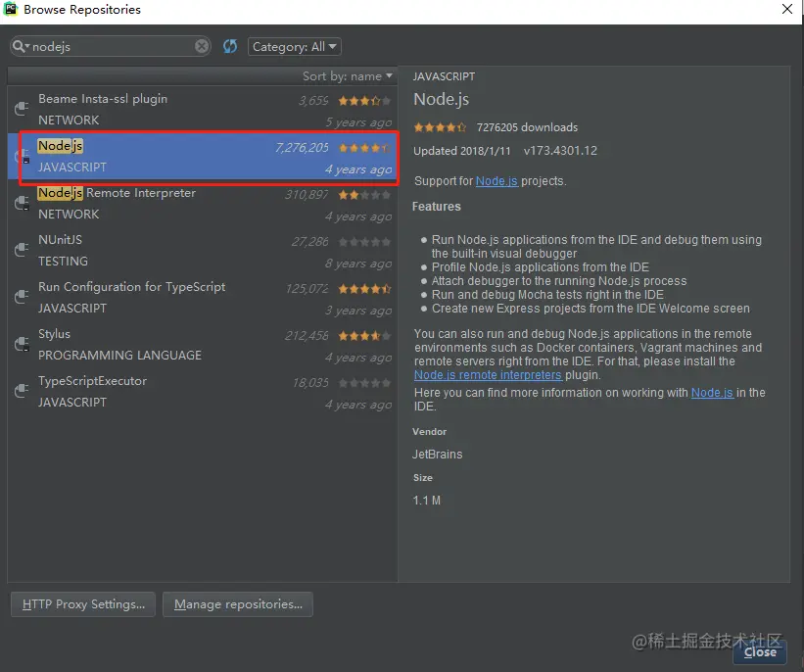Close the Browse Repositories window
This screenshot has height=672, width=804.
(787, 9)
